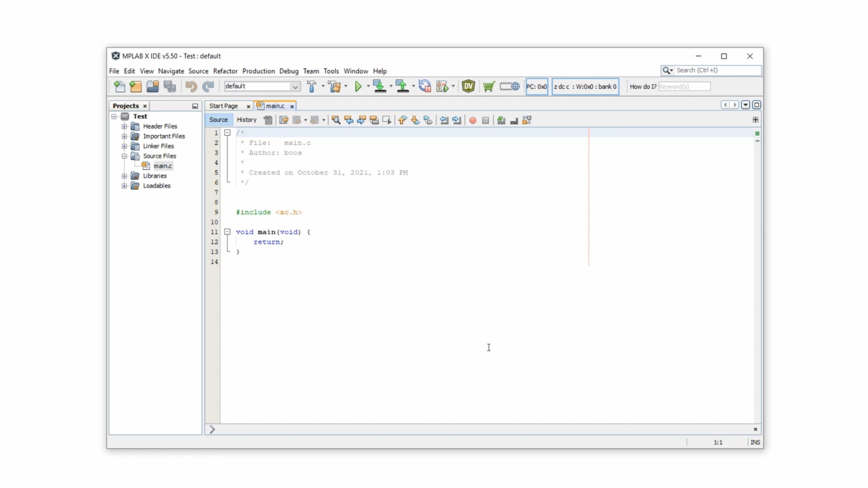Run the project with green play icon
The width and height of the screenshot is (868, 488).
tap(358, 86)
